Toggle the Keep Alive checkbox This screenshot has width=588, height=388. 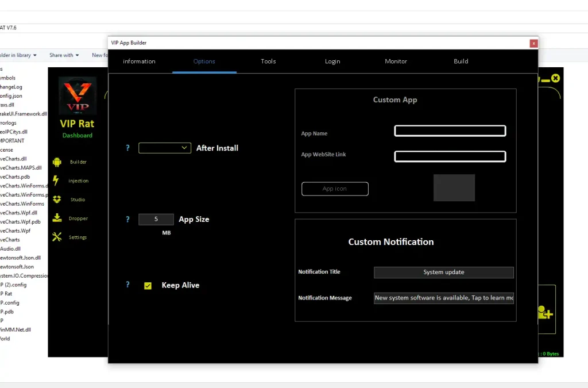(x=148, y=286)
